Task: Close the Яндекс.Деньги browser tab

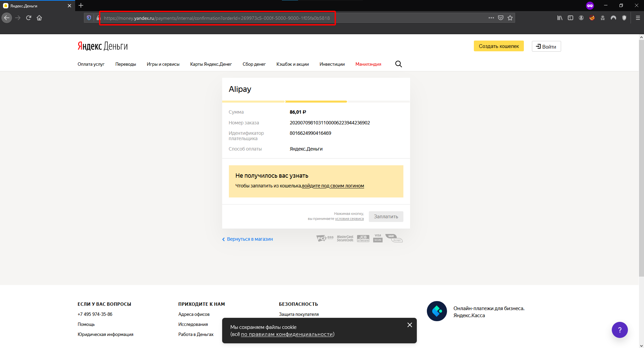Action: pos(69,6)
